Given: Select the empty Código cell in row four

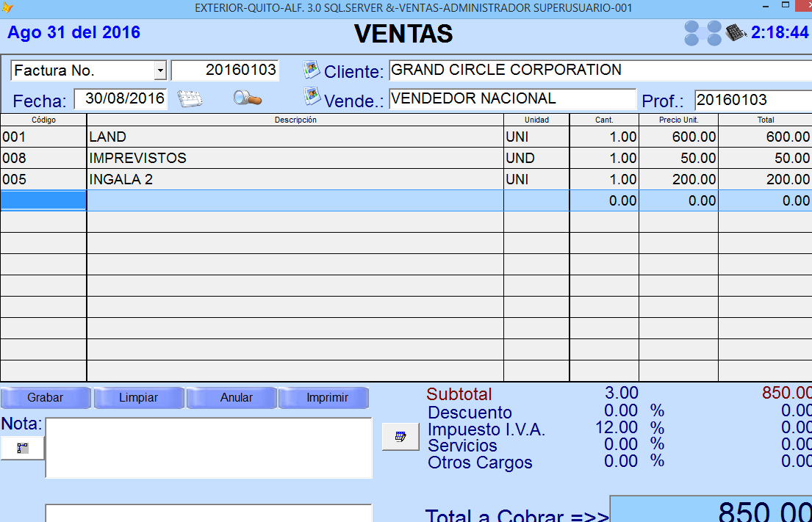Looking at the screenshot, I should coord(43,200).
